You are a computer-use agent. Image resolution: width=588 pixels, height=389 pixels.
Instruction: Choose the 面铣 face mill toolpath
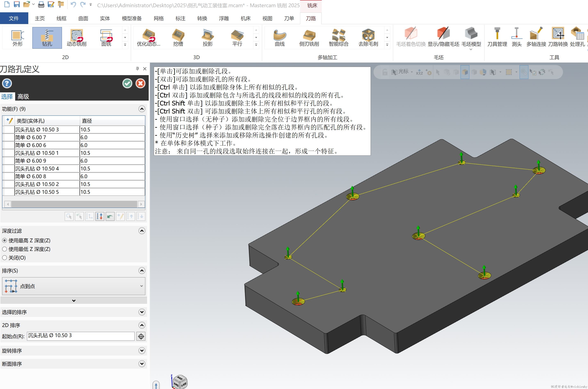106,38
